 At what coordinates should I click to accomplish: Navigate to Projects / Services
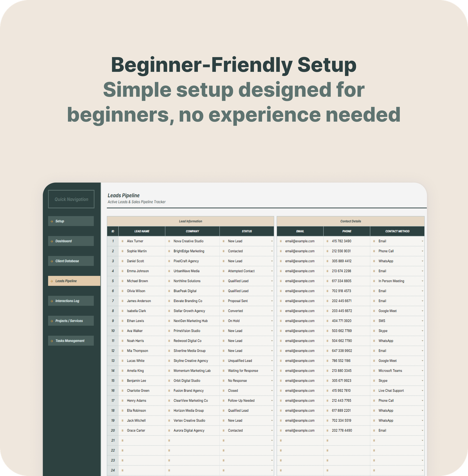71,321
